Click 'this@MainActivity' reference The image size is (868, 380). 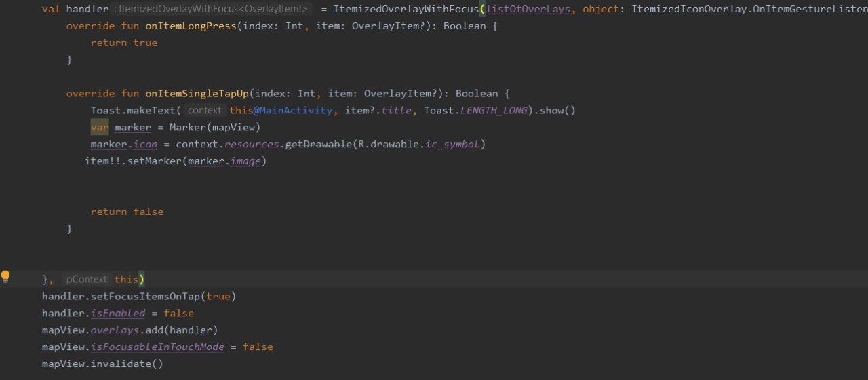pos(281,111)
